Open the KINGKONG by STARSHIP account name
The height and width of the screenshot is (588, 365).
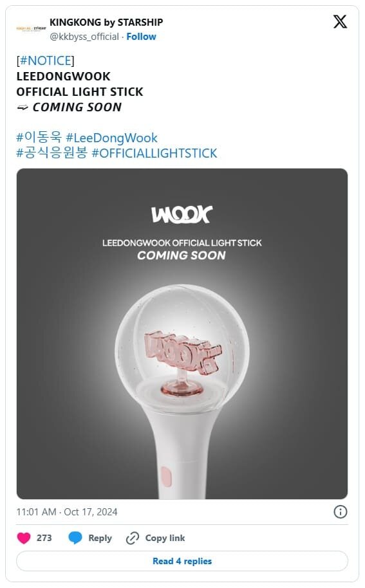coord(106,22)
